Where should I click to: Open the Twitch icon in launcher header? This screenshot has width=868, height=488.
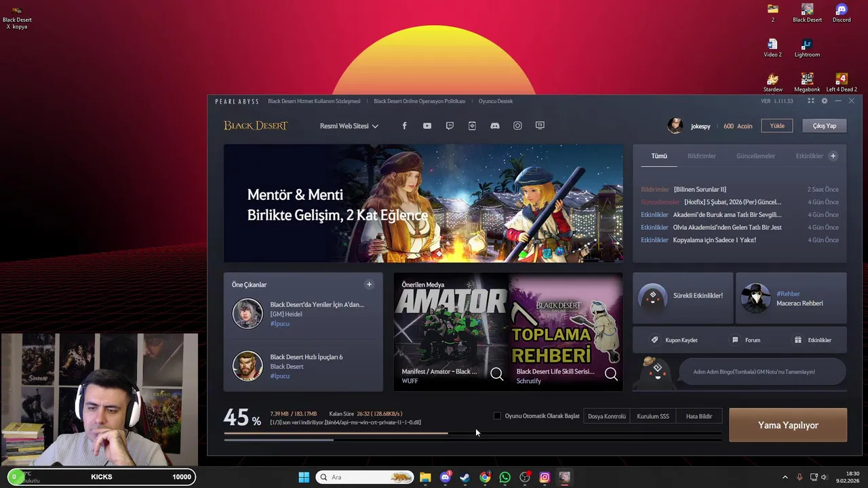[450, 125]
